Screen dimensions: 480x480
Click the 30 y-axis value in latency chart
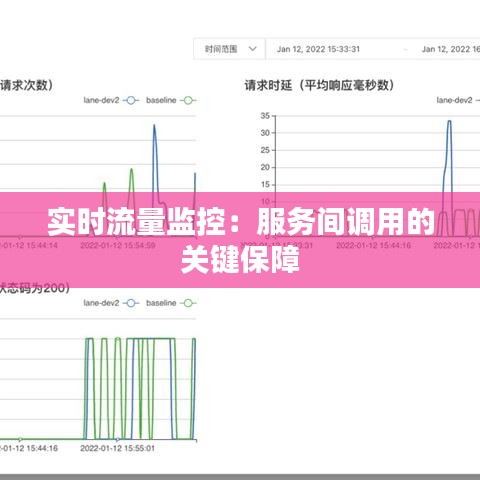coord(265,133)
